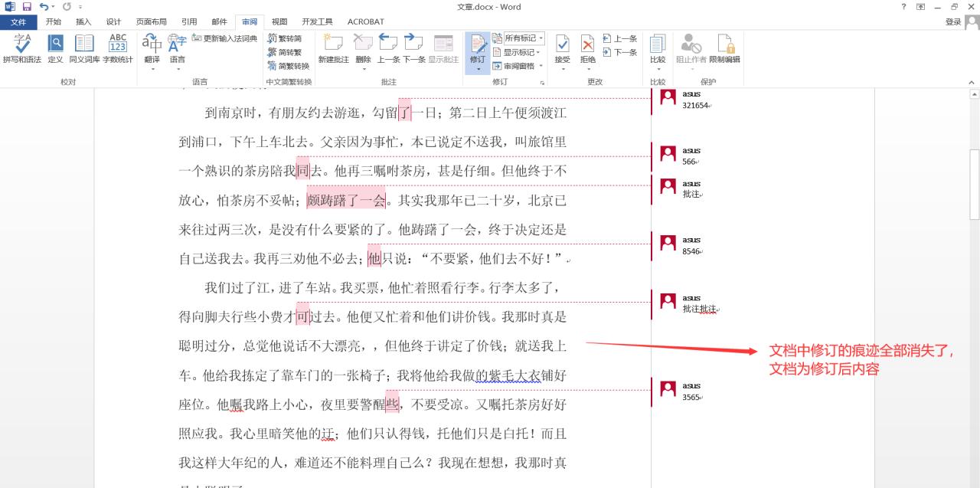Open Word help question mark
The width and height of the screenshot is (980, 488).
903,6
